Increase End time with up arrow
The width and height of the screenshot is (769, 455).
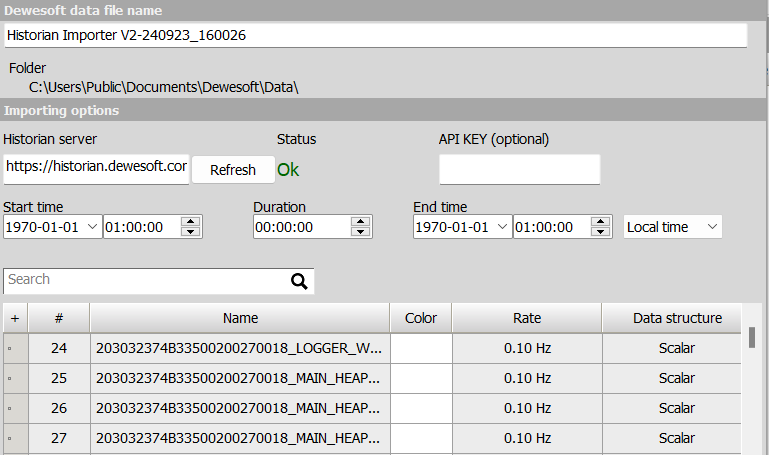600,222
